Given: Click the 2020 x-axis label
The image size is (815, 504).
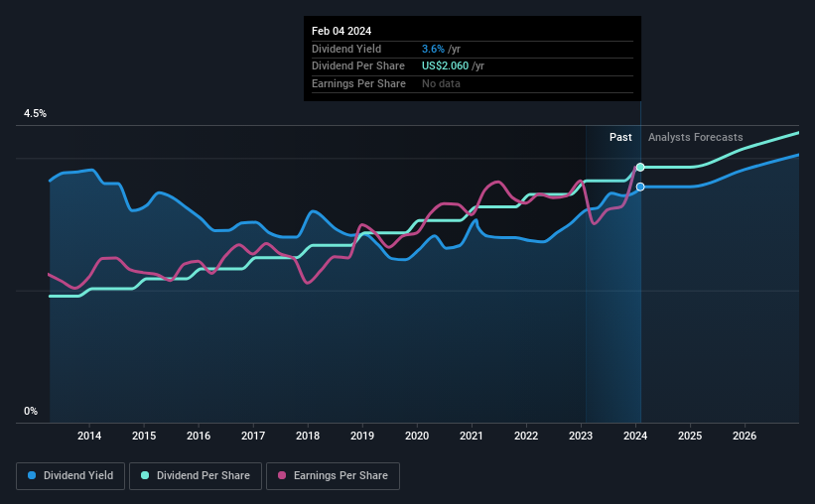Looking at the screenshot, I should (x=417, y=436).
